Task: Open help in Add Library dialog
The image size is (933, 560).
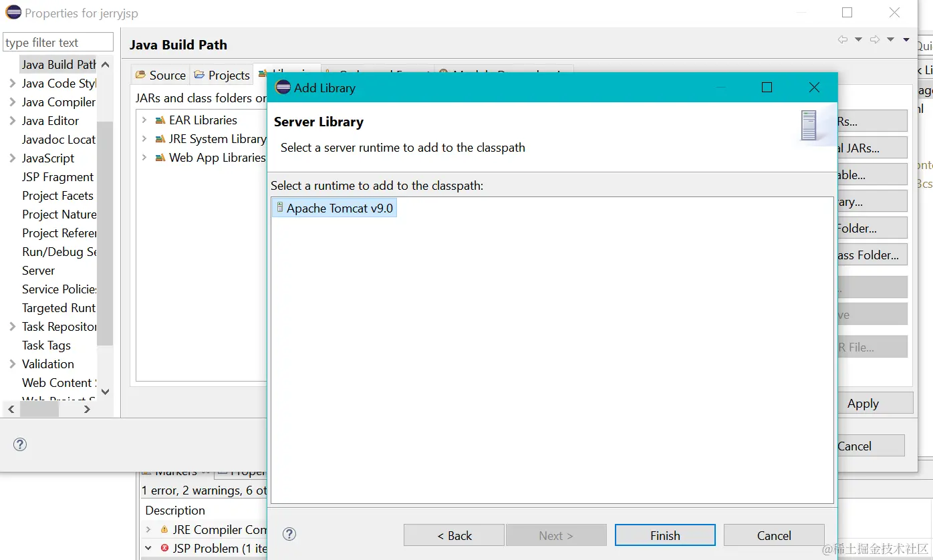Action: [289, 534]
